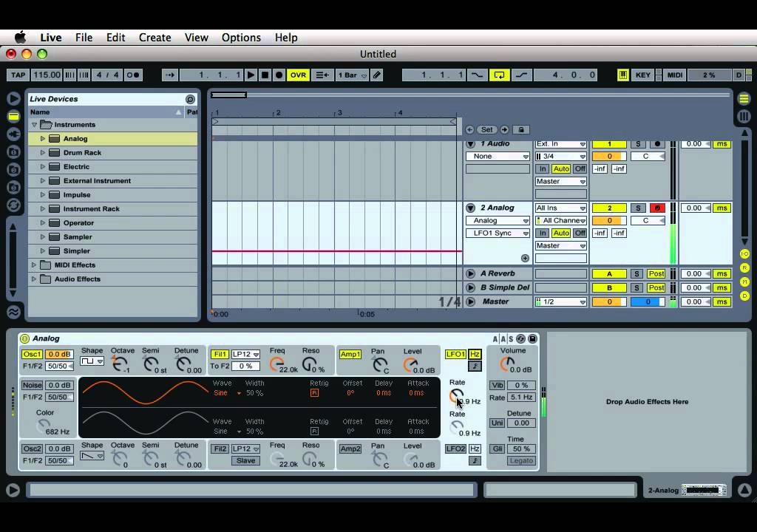Image resolution: width=757 pixels, height=532 pixels.
Task: Collapse the Instruments folder
Action: [34, 125]
